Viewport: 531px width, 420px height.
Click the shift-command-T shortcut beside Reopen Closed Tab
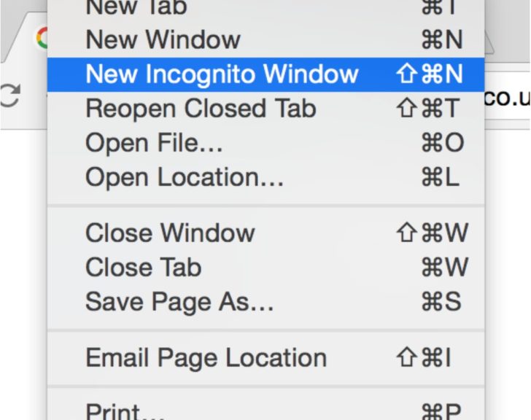428,109
